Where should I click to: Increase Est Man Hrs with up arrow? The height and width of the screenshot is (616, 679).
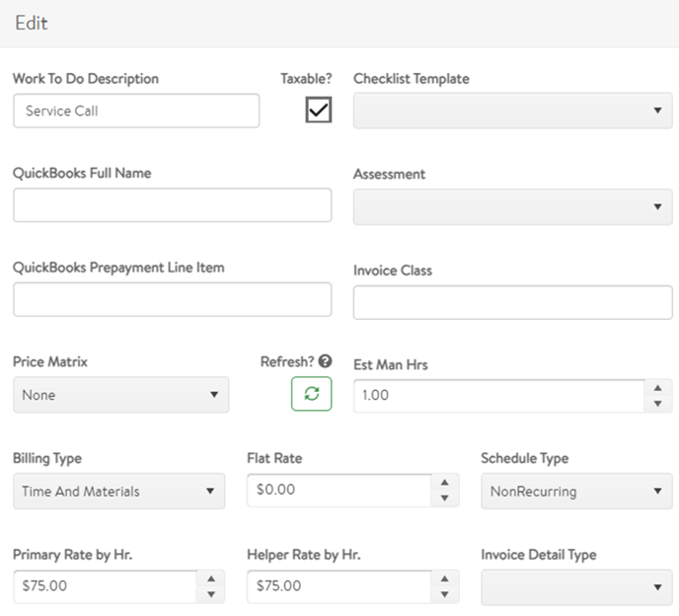658,387
